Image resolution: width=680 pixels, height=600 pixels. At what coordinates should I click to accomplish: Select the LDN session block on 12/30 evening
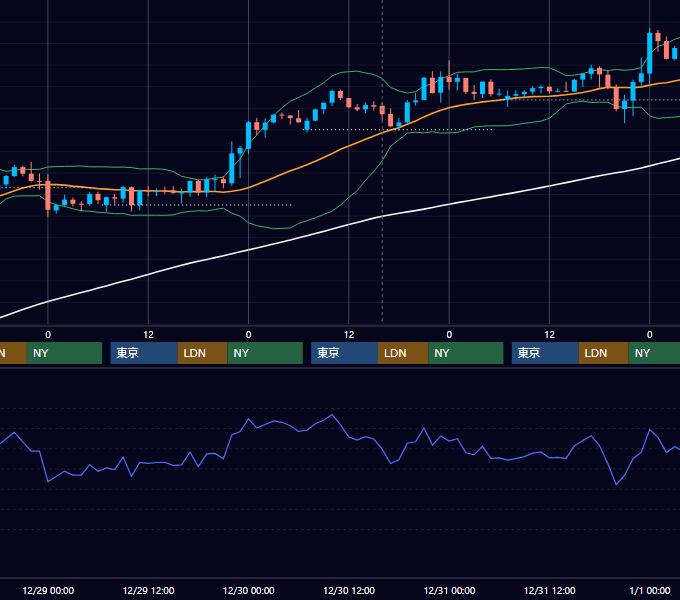(403, 353)
